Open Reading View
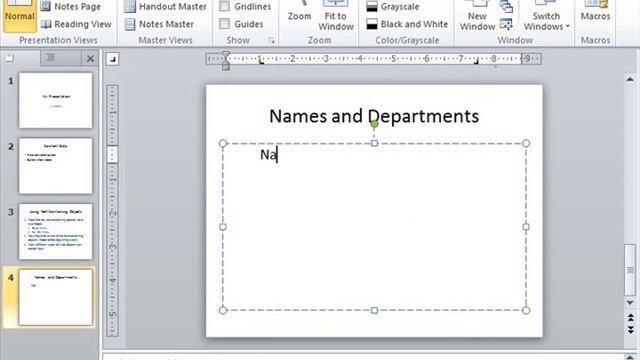Image resolution: width=640 pixels, height=360 pixels. 76,24
